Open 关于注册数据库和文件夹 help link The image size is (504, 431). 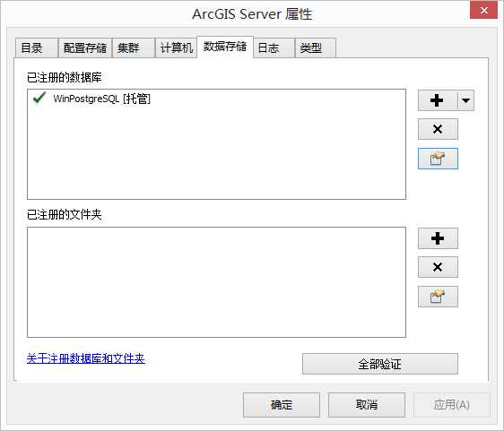point(86,358)
